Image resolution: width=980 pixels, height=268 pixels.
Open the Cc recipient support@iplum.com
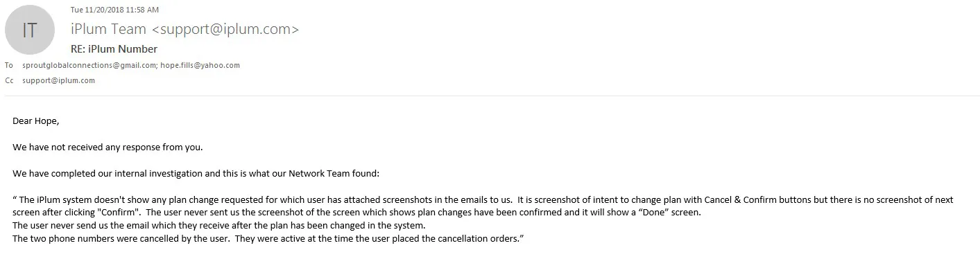58,80
